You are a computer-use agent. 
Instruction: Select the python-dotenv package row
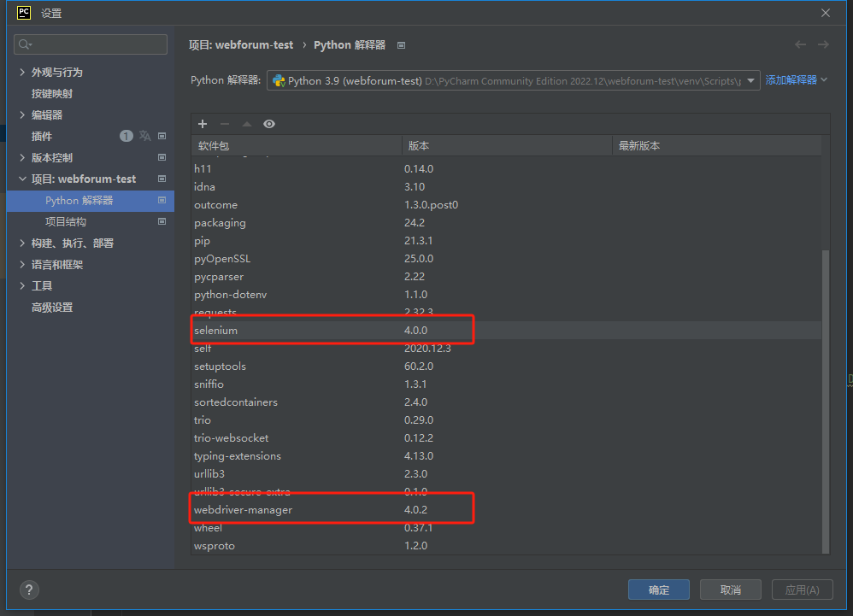[x=506, y=294]
